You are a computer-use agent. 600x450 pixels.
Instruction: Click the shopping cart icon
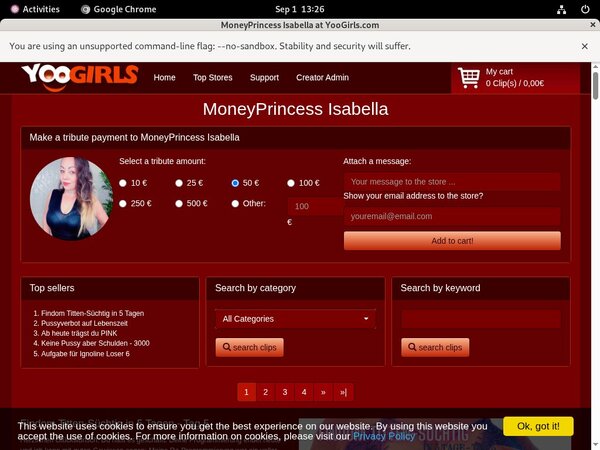468,78
